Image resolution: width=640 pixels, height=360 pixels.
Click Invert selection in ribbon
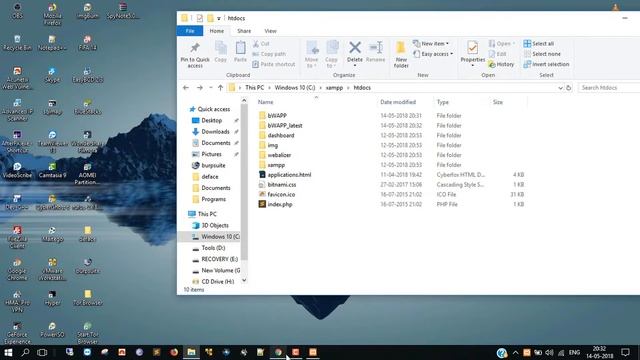(546, 64)
